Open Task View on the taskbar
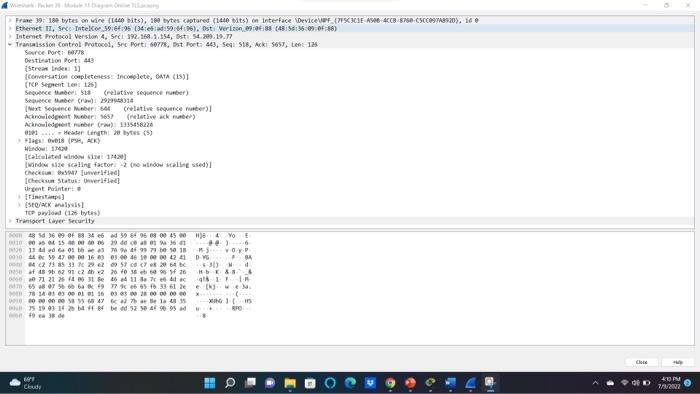The image size is (700, 394). coord(250,383)
